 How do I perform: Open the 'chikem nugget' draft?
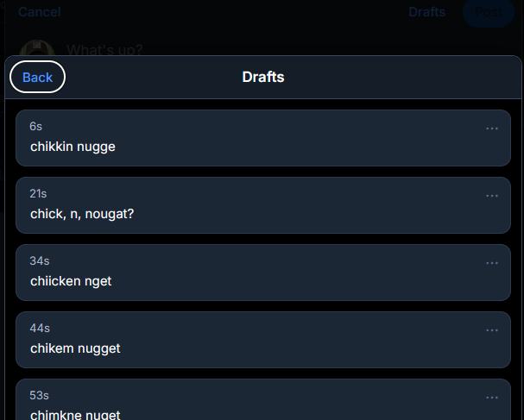[x=263, y=340]
